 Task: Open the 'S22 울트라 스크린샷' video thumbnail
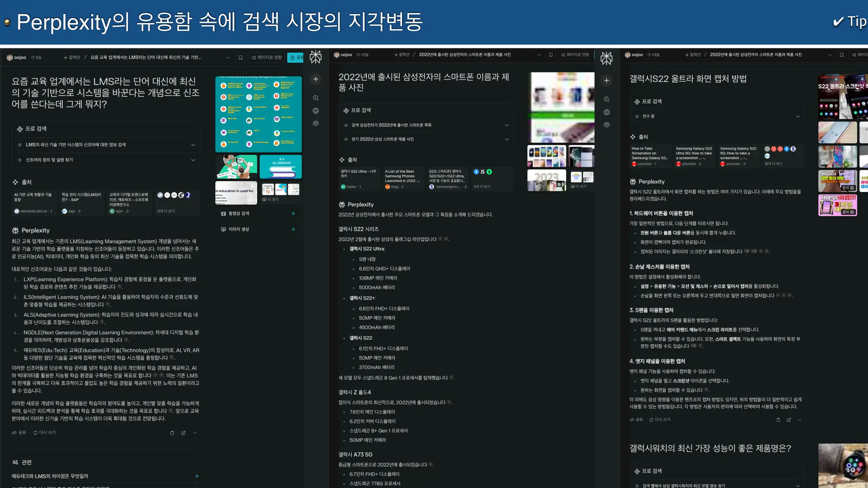pyautogui.click(x=843, y=97)
